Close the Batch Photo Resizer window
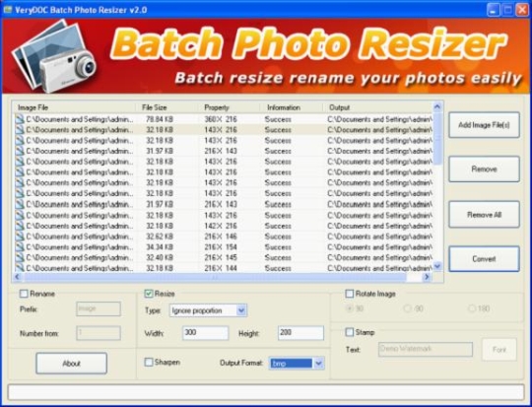 [x=522, y=10]
